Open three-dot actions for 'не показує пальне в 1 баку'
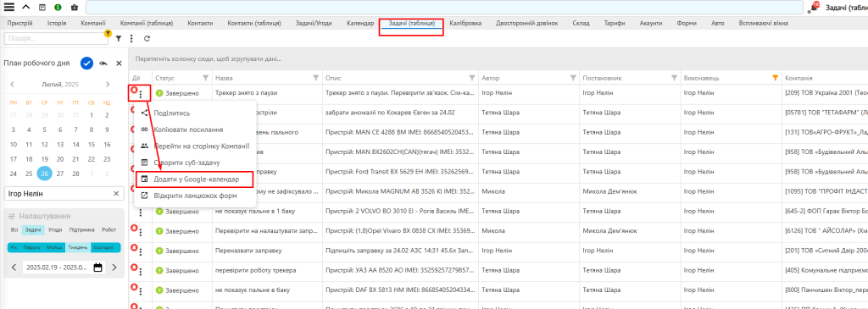The image size is (868, 309). click(x=141, y=212)
